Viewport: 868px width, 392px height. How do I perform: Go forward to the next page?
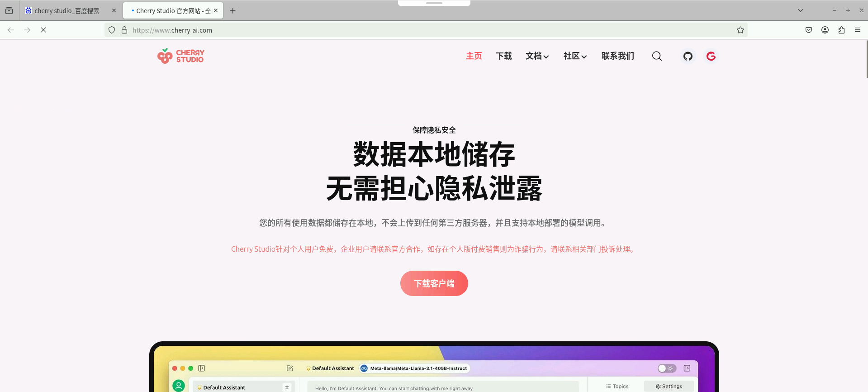coord(27,30)
